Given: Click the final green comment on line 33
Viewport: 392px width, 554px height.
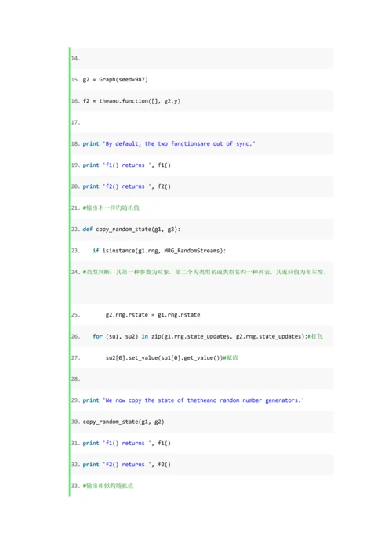Looking at the screenshot, I should [x=108, y=486].
